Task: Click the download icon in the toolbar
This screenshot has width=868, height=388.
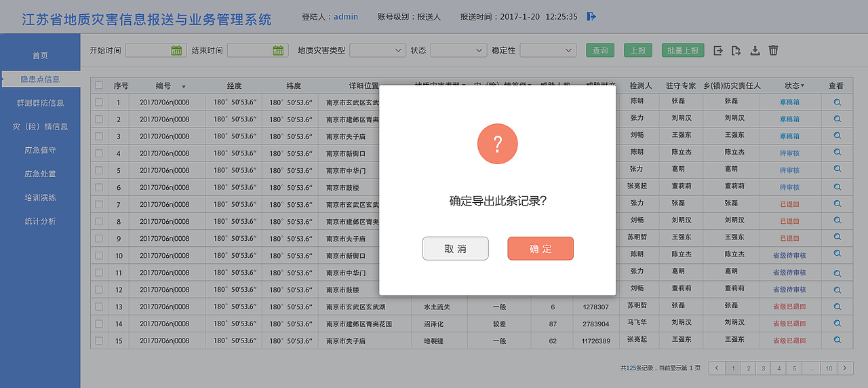Action: (x=755, y=50)
